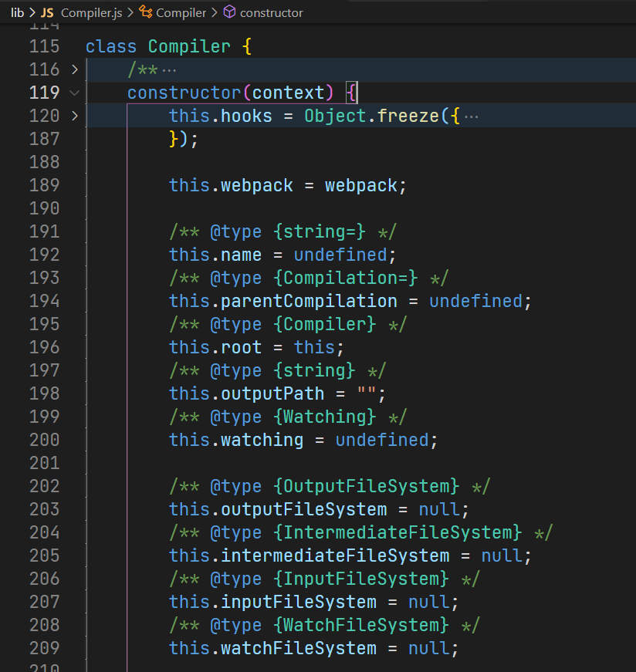Click 'intermediateFileSystem' property
The image size is (636, 672).
tap(335, 555)
